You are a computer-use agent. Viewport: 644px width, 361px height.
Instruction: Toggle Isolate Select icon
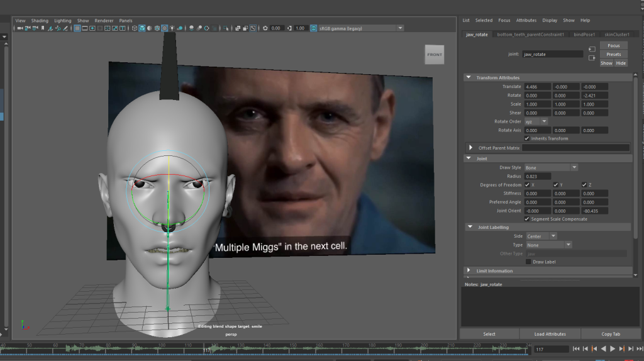point(226,28)
